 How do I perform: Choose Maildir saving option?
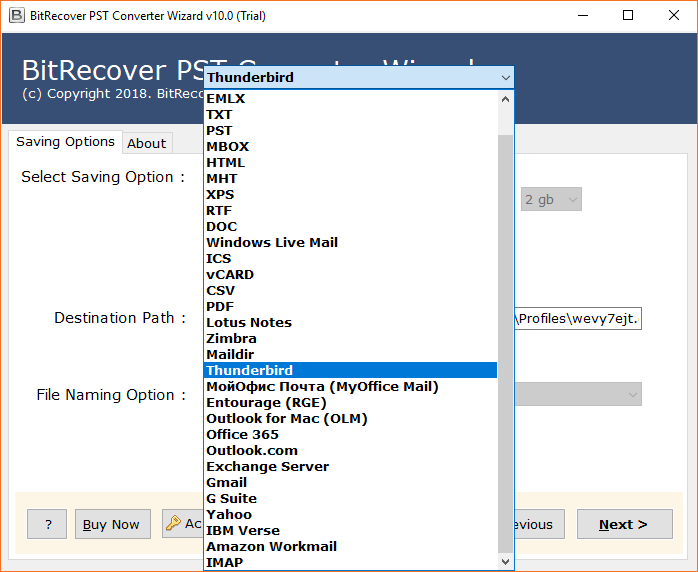350,355
